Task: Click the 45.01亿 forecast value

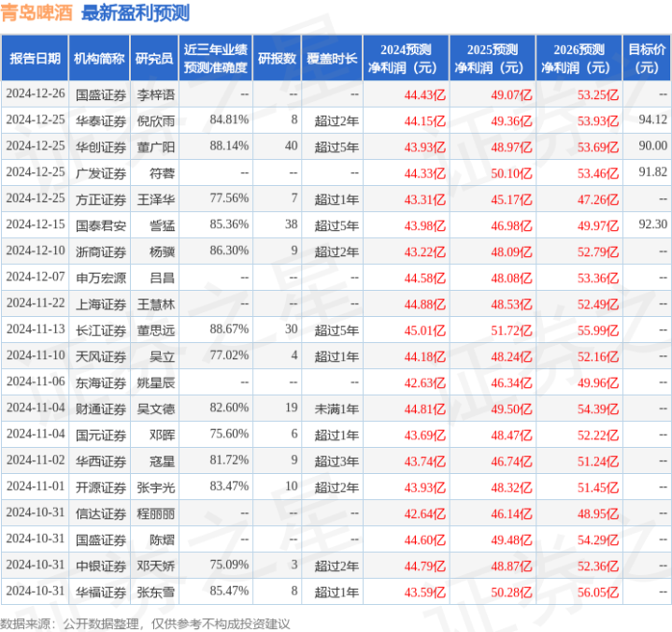Action: (424, 330)
